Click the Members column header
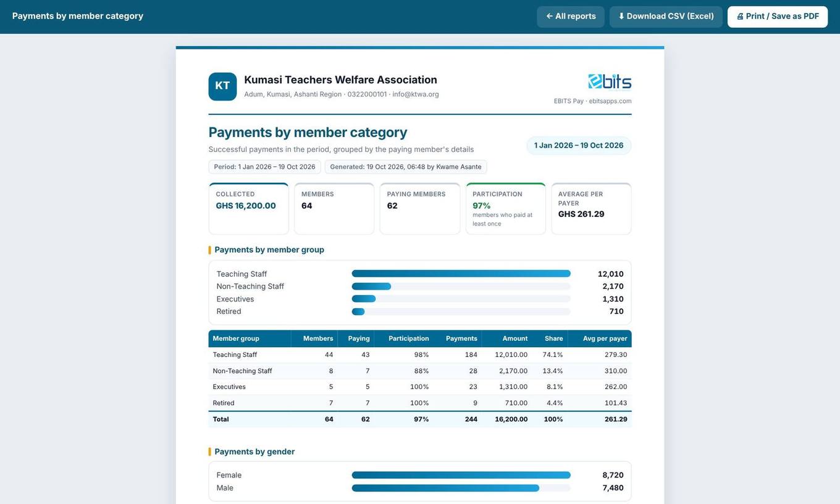This screenshot has height=504, width=840. [x=314, y=338]
